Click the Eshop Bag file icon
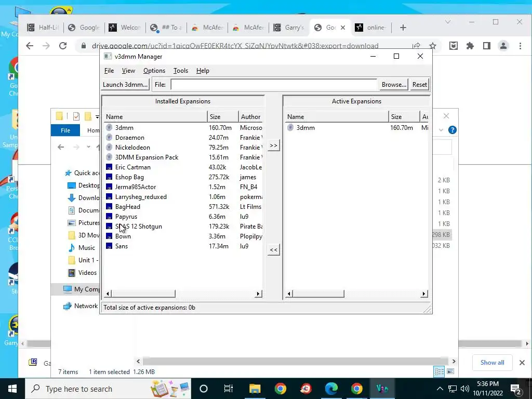Viewport: 532px width, 399px height. click(109, 177)
